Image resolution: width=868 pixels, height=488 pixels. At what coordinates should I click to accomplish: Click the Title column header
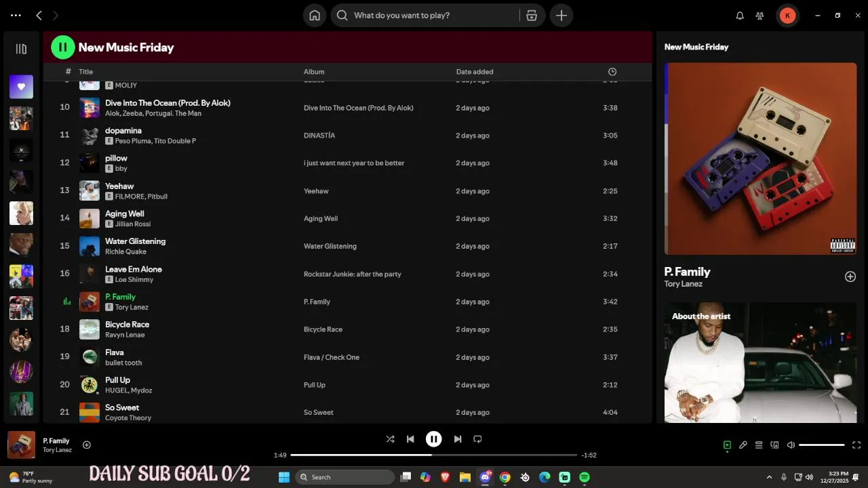pos(86,72)
